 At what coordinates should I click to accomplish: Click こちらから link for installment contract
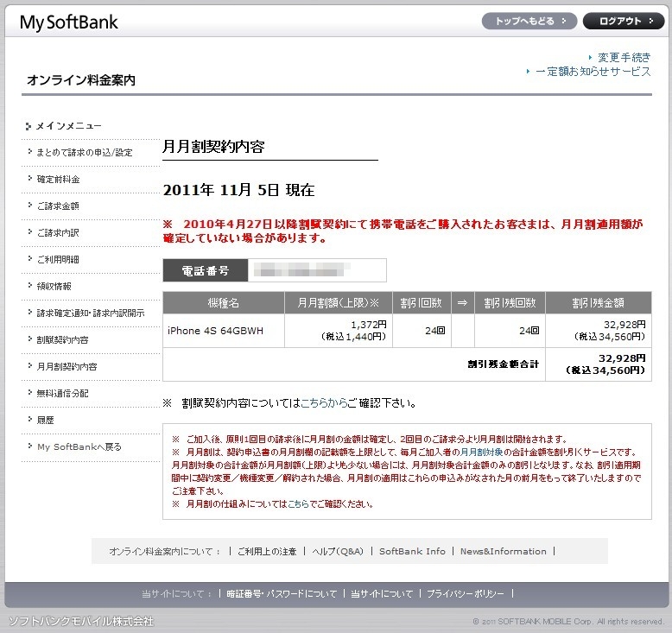(x=324, y=402)
